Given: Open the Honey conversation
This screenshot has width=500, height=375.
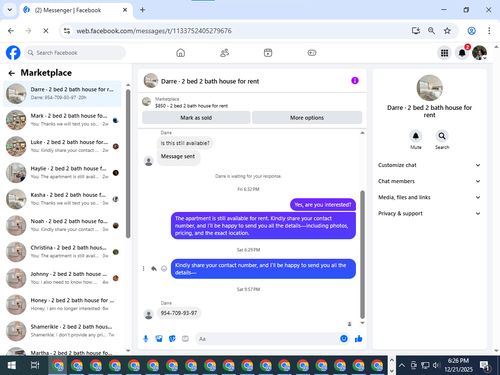Looking at the screenshot, I should (x=62, y=304).
